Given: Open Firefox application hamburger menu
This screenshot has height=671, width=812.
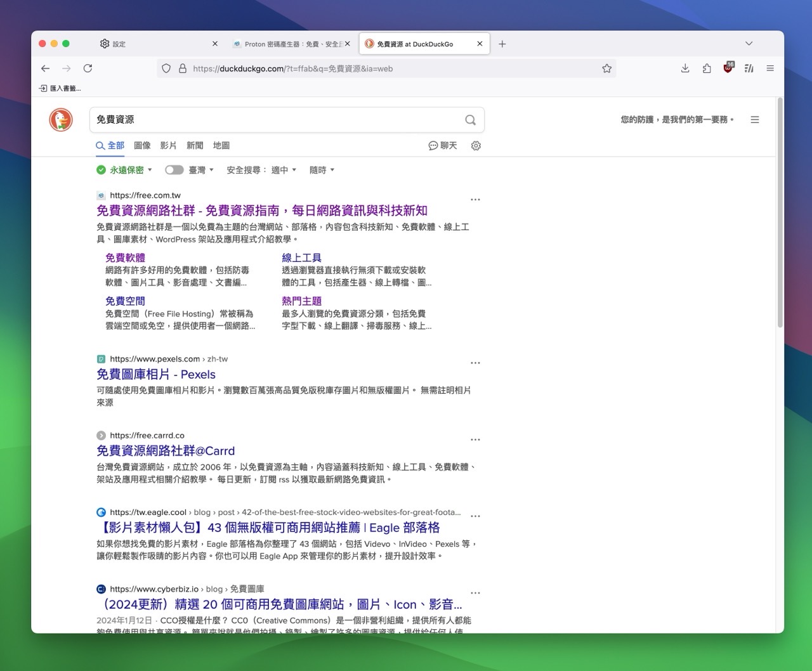Looking at the screenshot, I should (x=770, y=68).
